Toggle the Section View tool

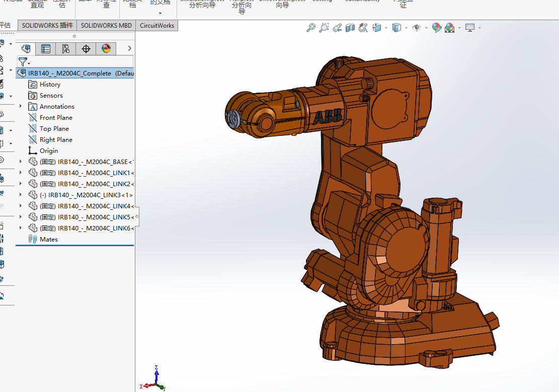coord(350,28)
